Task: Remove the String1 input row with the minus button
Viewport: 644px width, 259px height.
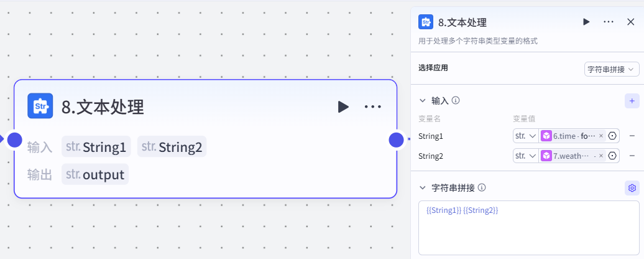Action: (x=632, y=136)
